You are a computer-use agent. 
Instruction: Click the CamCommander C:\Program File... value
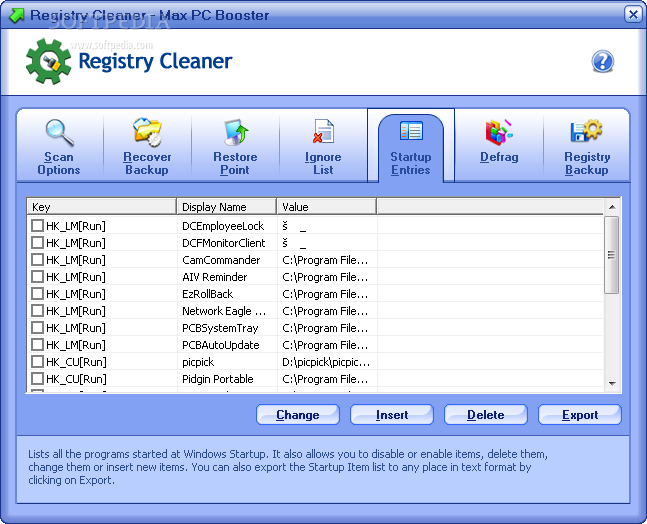click(325, 260)
